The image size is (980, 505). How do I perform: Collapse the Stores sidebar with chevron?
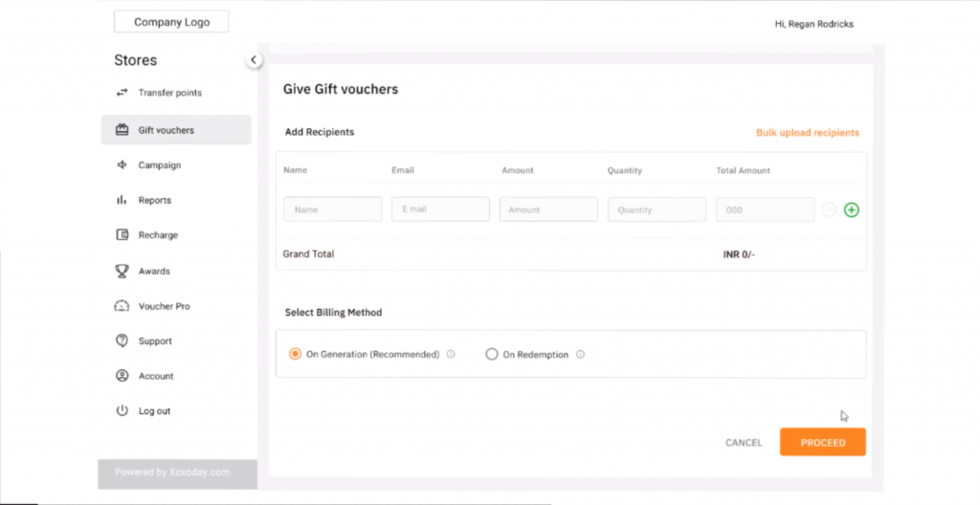pos(254,60)
